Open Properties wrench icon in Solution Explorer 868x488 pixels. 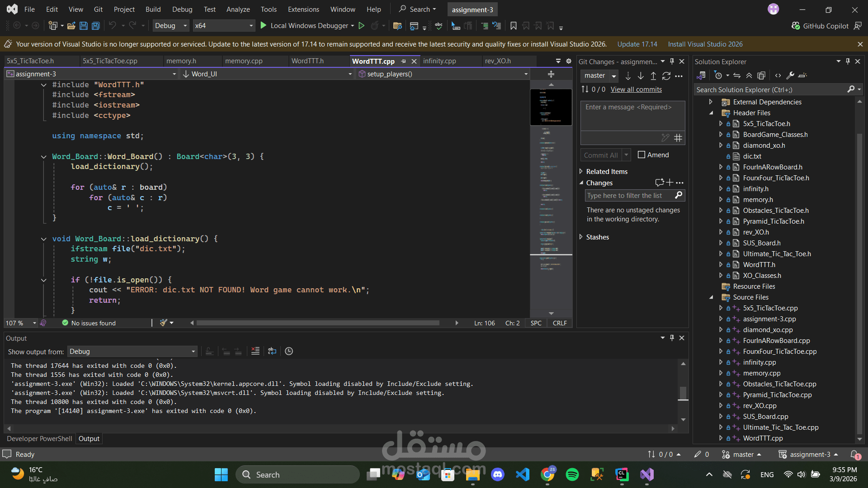point(790,75)
